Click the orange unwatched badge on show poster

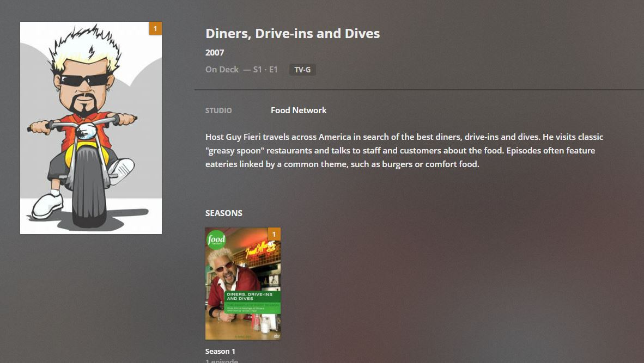pos(155,28)
